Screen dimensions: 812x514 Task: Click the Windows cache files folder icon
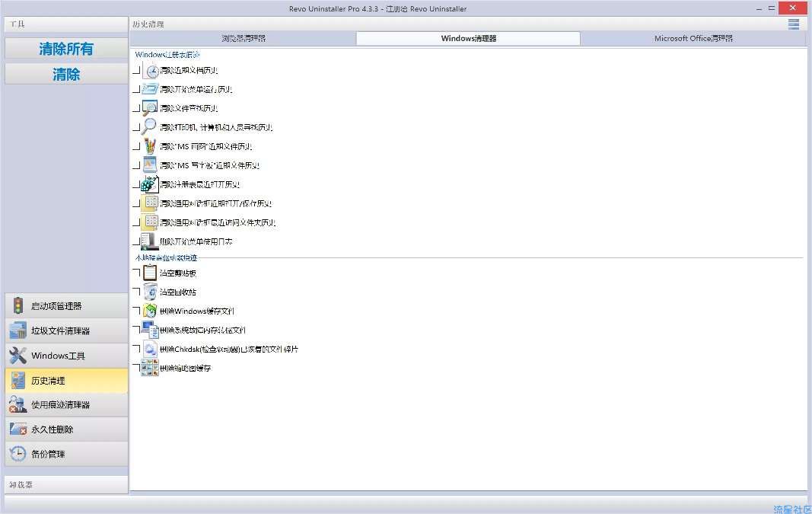coord(150,311)
